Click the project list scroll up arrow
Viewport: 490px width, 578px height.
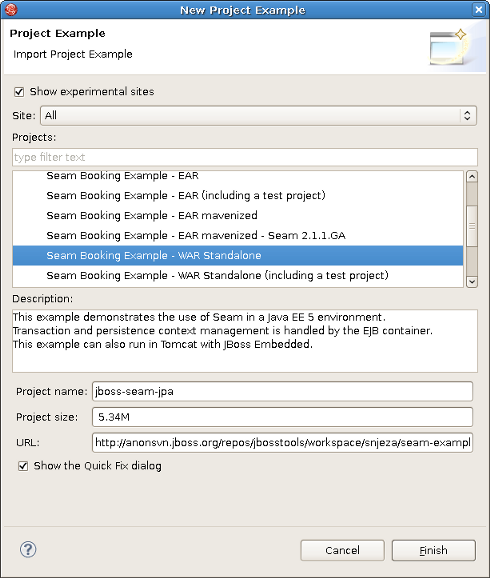click(x=472, y=177)
